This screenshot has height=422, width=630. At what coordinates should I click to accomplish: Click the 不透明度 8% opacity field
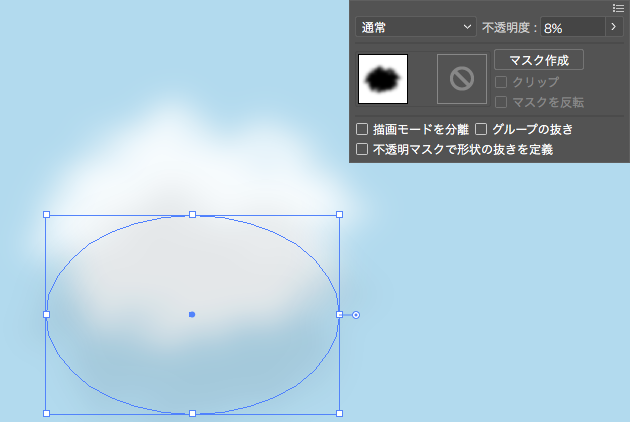tap(573, 27)
